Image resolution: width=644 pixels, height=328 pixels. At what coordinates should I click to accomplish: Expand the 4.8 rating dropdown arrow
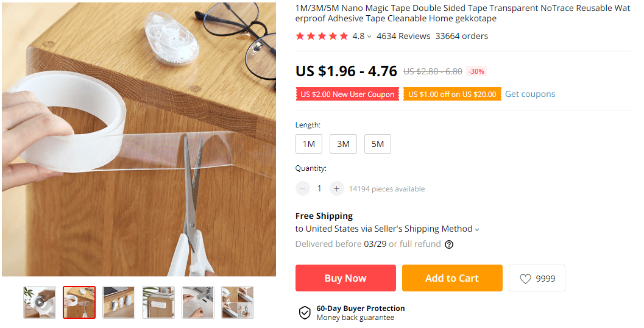coord(369,37)
